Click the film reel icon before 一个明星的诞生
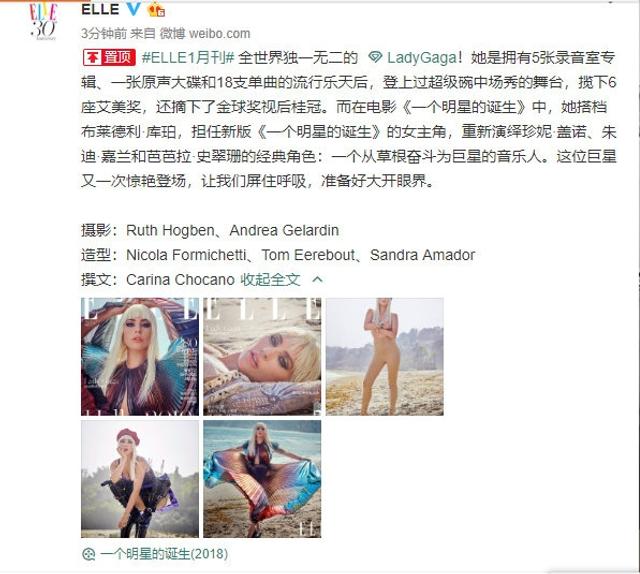Viewport: 640px width, 574px height. click(x=88, y=554)
